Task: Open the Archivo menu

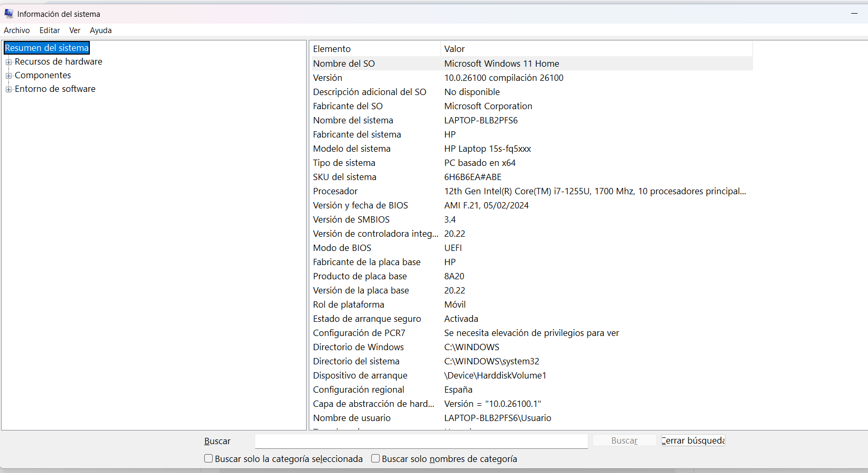Action: [x=17, y=30]
